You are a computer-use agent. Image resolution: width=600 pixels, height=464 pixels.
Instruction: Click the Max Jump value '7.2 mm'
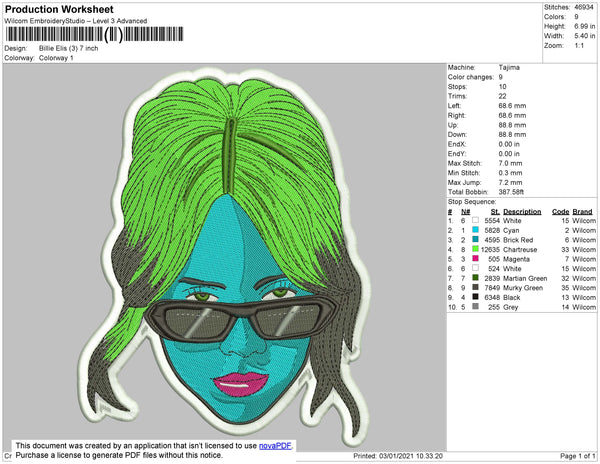(x=510, y=182)
